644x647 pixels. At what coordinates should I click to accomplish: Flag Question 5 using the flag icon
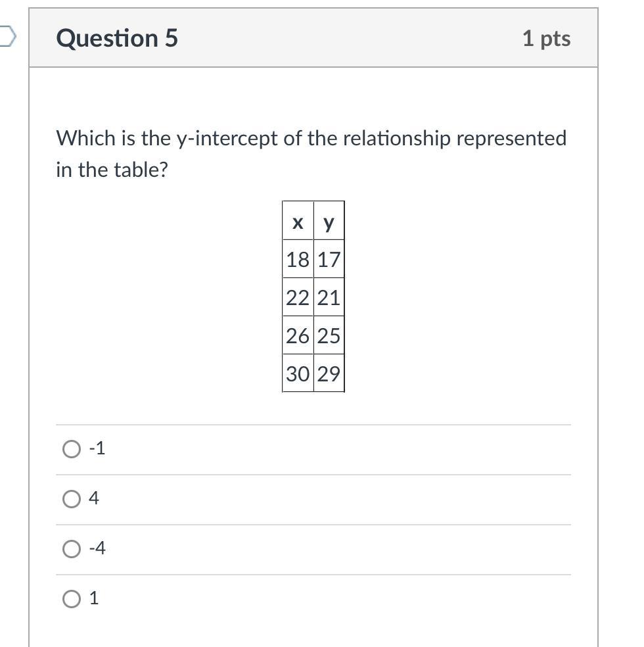pyautogui.click(x=7, y=37)
